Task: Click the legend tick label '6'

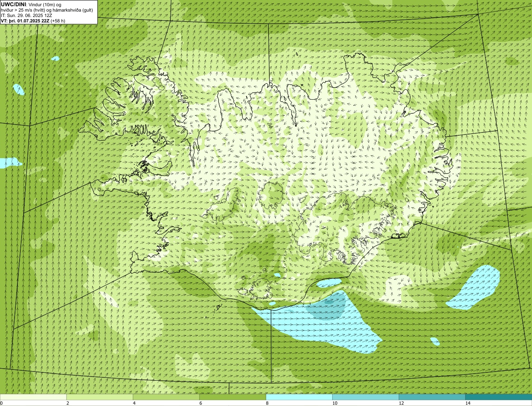Action: pyautogui.click(x=201, y=403)
